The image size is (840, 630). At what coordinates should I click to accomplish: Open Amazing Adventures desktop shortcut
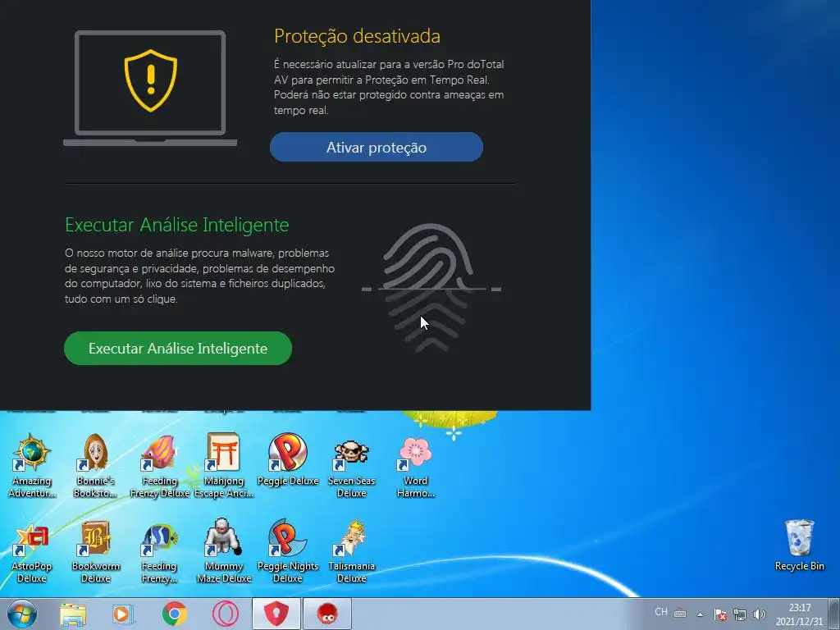pos(32,465)
